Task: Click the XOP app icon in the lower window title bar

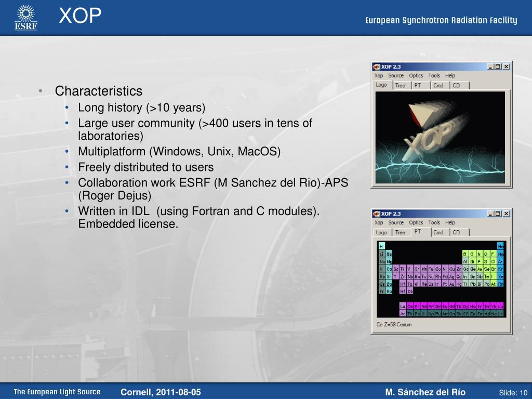Action: [376, 214]
